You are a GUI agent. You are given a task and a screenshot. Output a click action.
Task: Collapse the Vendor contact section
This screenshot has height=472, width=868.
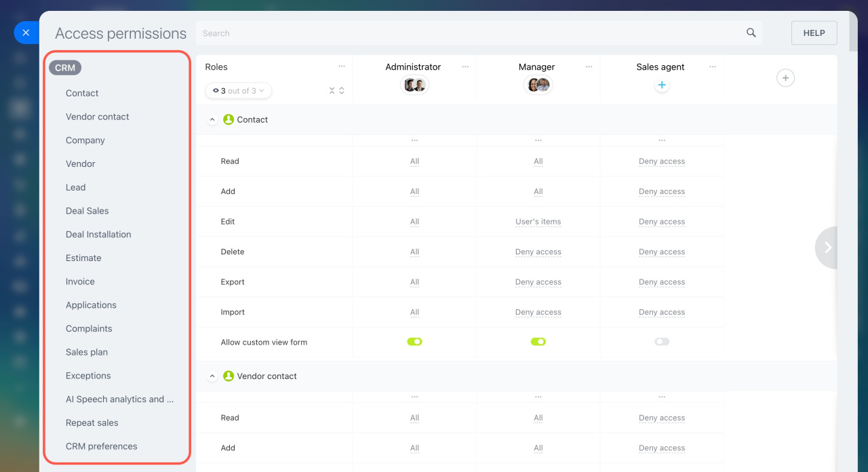[x=212, y=376]
